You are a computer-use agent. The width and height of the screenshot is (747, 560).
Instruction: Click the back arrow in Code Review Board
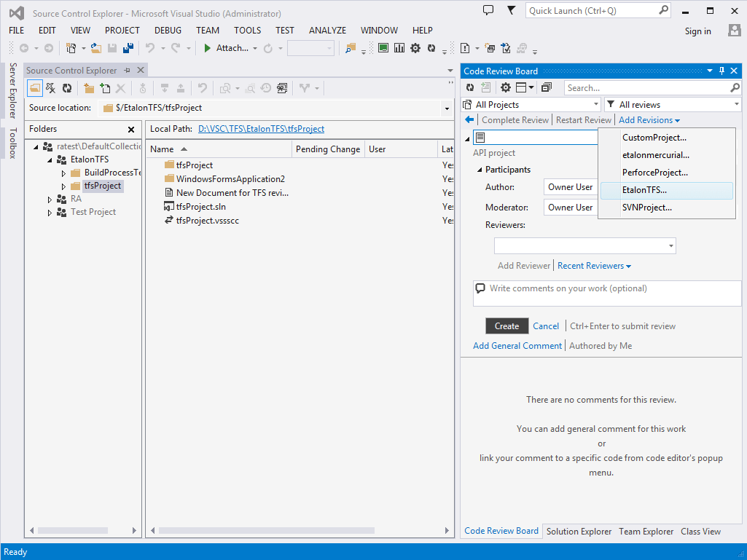click(470, 119)
